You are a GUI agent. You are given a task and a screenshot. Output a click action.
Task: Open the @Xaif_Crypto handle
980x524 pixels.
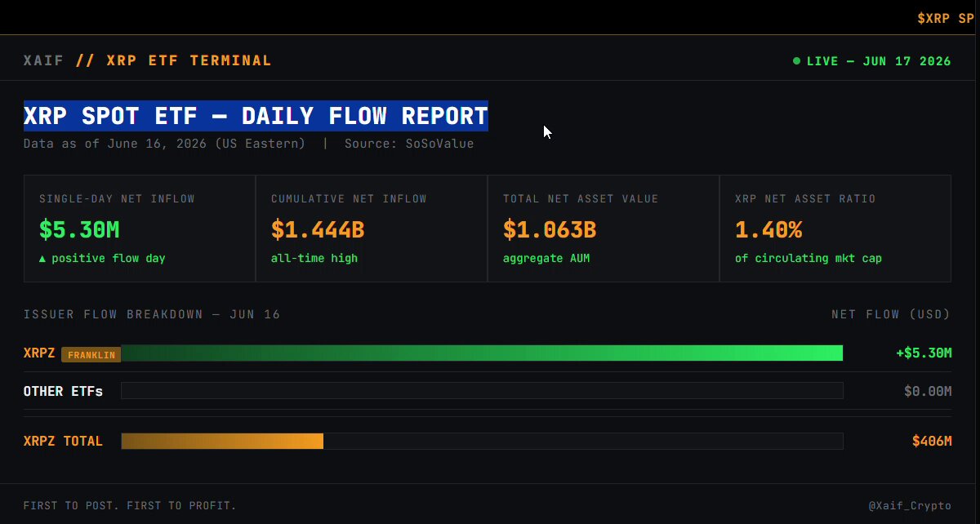[x=911, y=506]
